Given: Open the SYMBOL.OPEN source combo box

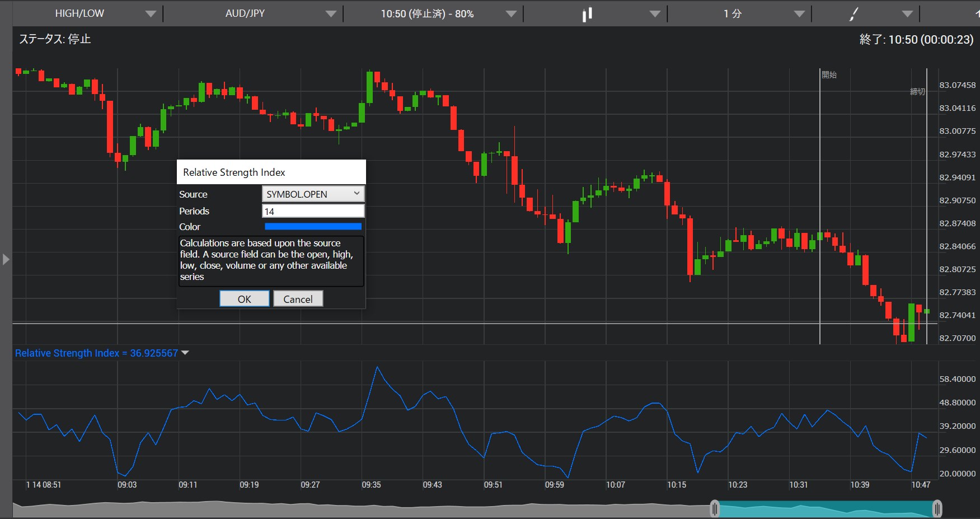Looking at the screenshot, I should tap(313, 194).
